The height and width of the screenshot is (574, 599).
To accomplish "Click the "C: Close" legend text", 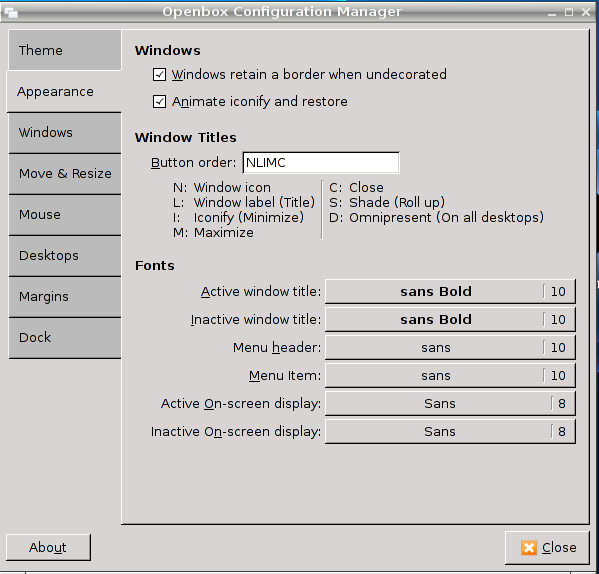I will (x=356, y=188).
